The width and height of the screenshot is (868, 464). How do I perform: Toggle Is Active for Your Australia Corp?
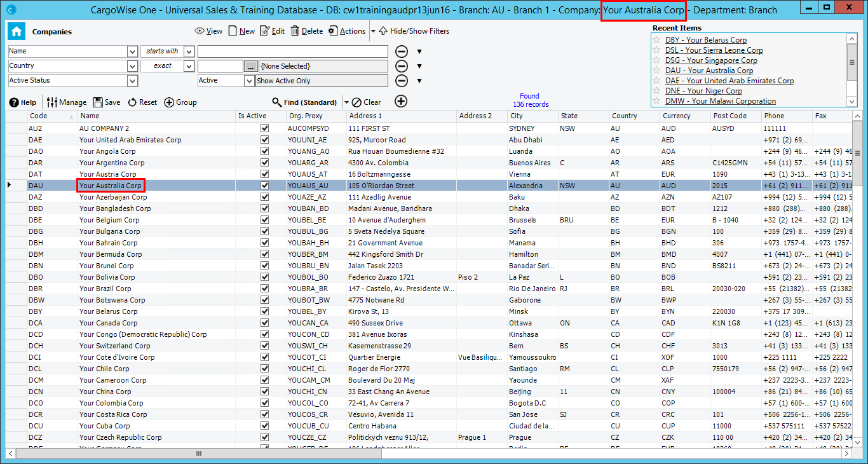tap(264, 186)
